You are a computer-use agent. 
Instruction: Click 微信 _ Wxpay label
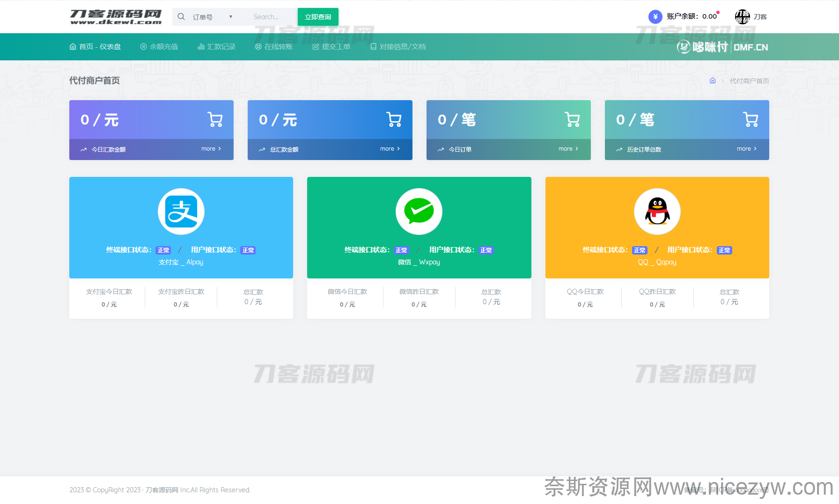point(419,262)
